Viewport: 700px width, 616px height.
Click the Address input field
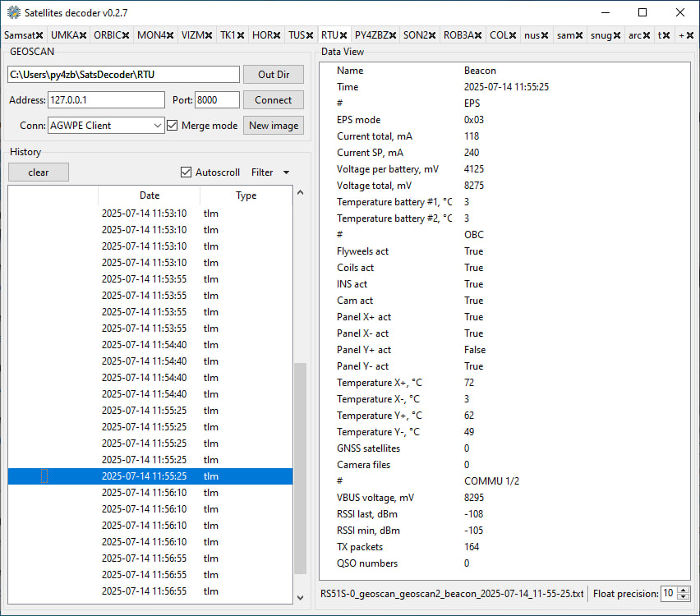point(106,100)
